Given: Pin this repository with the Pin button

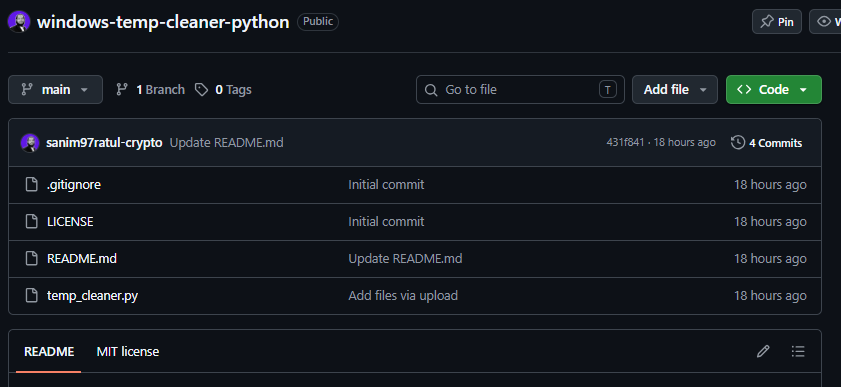Looking at the screenshot, I should coord(777,22).
